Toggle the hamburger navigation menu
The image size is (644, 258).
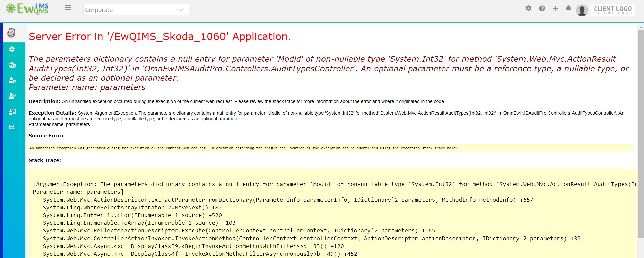coord(68,8)
